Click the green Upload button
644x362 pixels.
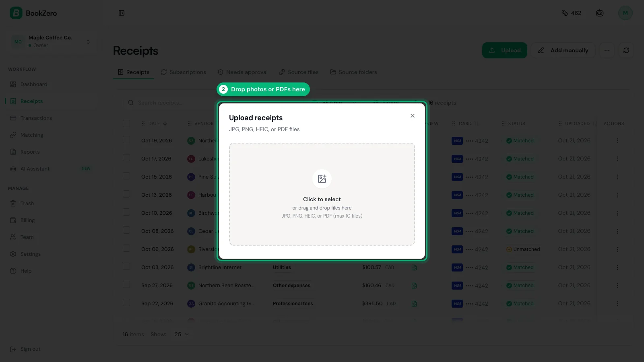(505, 50)
